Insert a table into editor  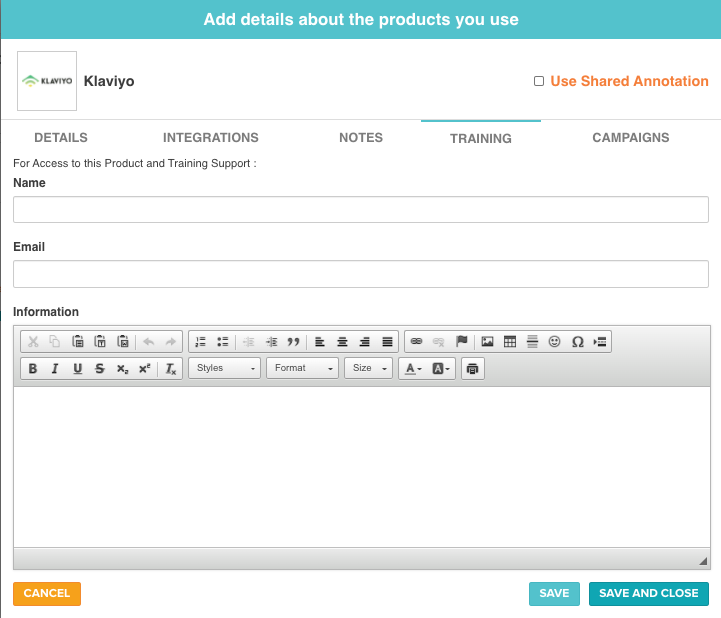click(510, 342)
